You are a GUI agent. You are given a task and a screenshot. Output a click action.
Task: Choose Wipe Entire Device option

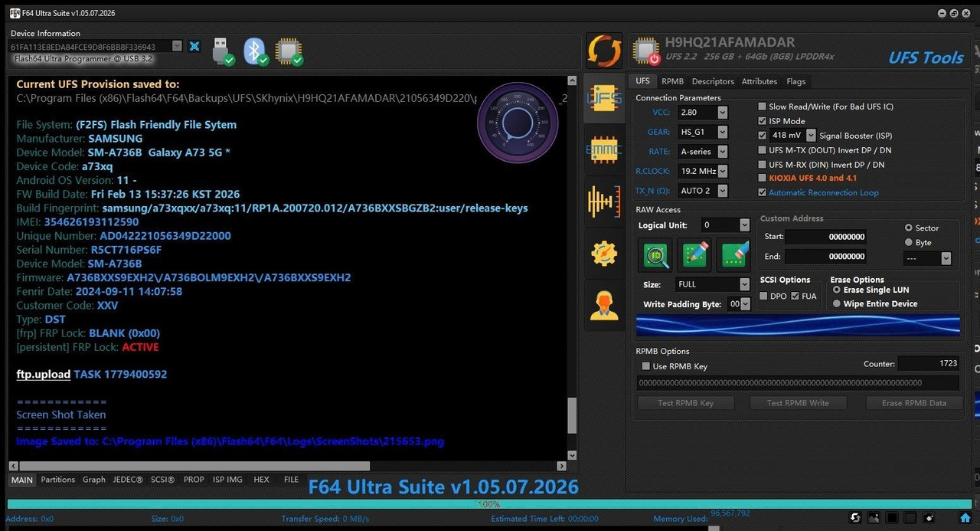[837, 303]
